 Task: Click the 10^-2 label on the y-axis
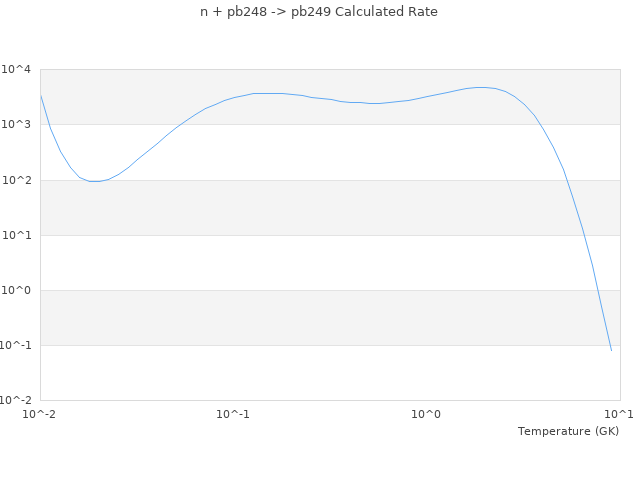click(x=16, y=400)
